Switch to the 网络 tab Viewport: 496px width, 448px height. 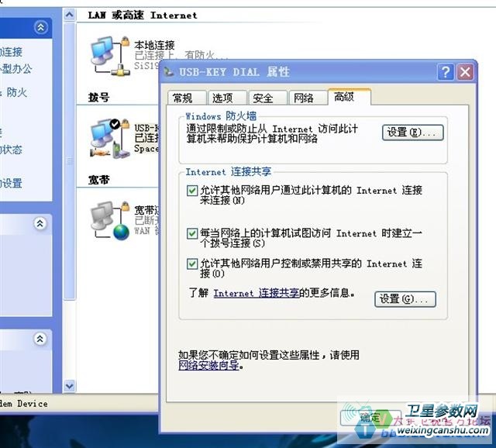308,98
